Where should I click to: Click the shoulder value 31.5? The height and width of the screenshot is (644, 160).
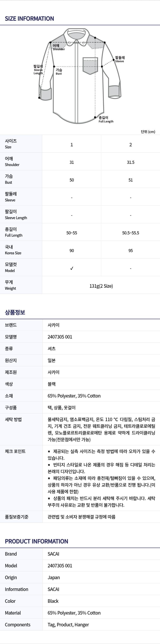point(131,162)
